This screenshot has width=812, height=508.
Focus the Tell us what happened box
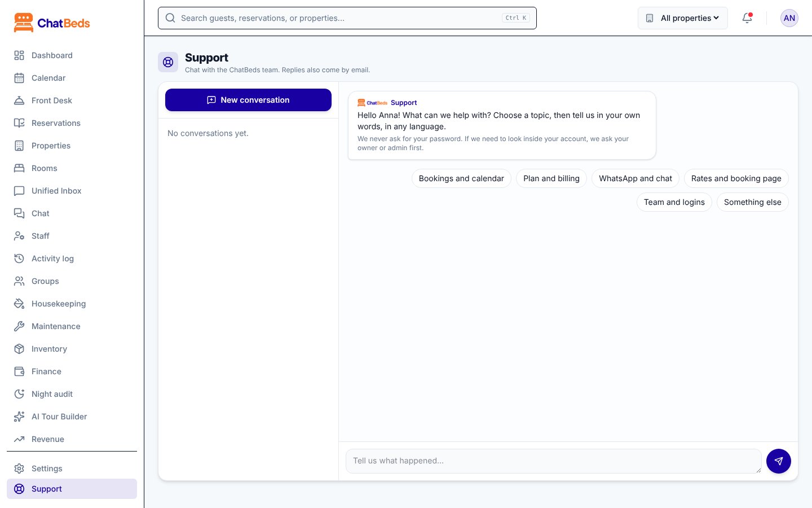(554, 461)
